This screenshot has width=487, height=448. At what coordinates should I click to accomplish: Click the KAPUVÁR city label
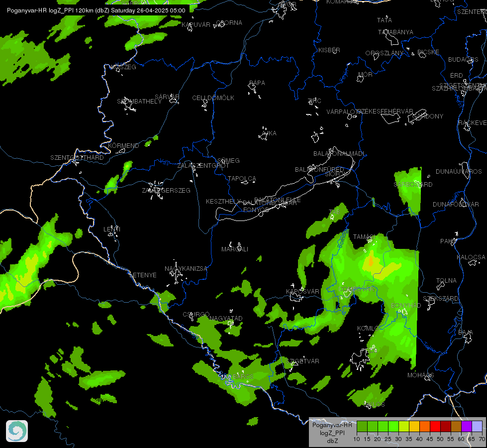pyautogui.click(x=196, y=24)
